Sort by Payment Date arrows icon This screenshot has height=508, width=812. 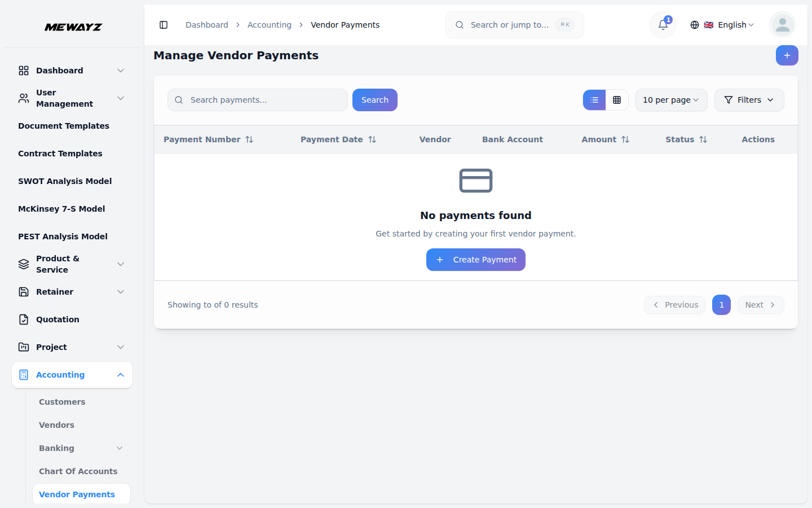(x=372, y=139)
